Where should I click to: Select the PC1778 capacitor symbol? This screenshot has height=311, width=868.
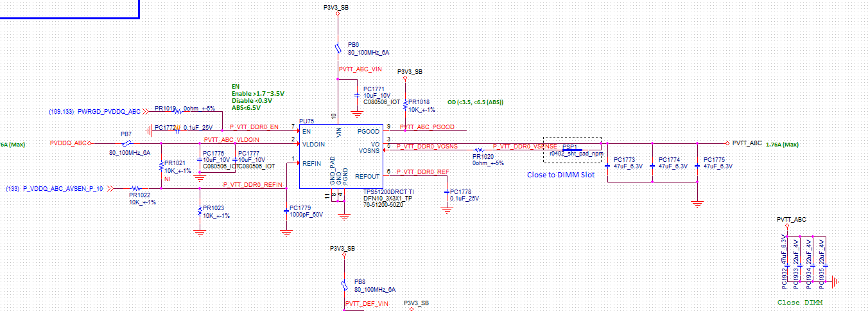click(x=447, y=191)
